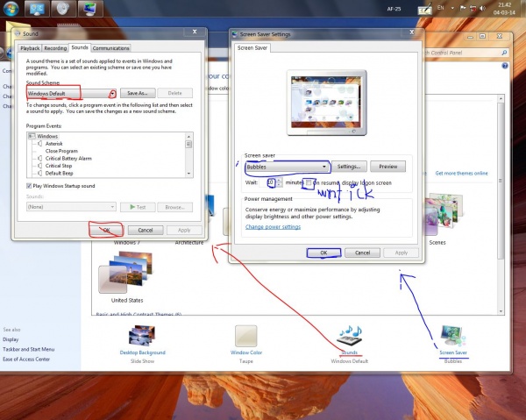
Task: Toggle Play Windows Startup sound checkbox
Action: 29,186
